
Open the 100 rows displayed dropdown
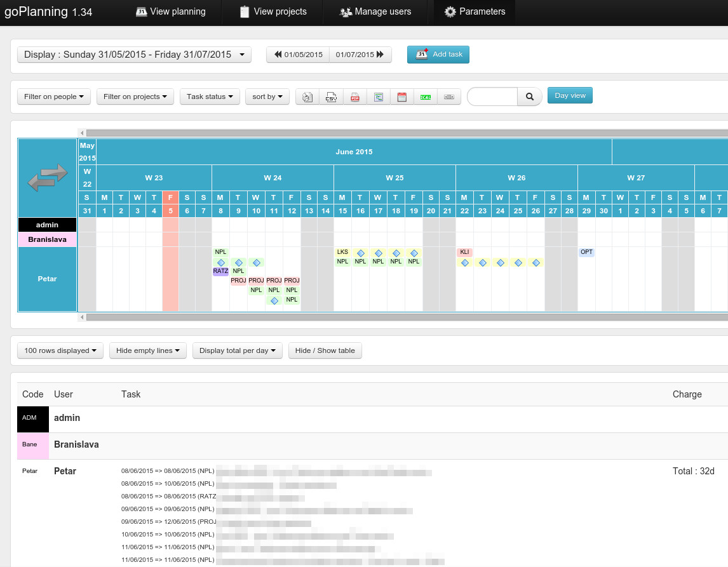click(60, 350)
